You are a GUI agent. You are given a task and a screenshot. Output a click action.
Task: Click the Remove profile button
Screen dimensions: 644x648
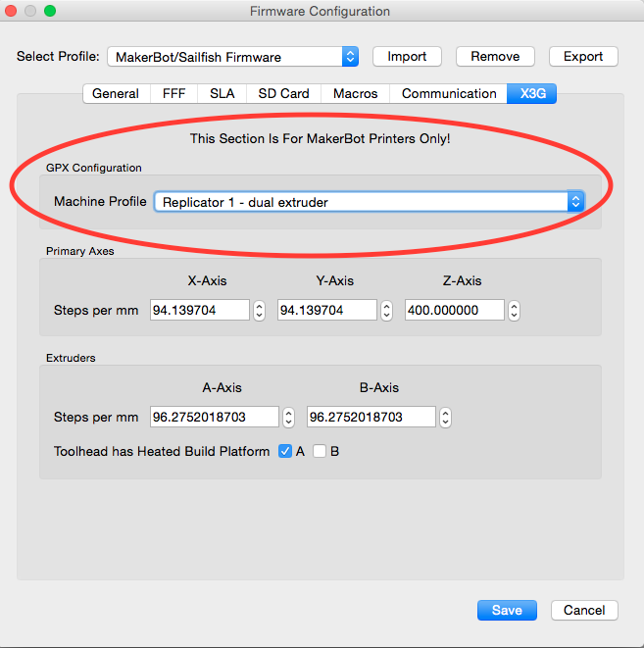click(495, 57)
